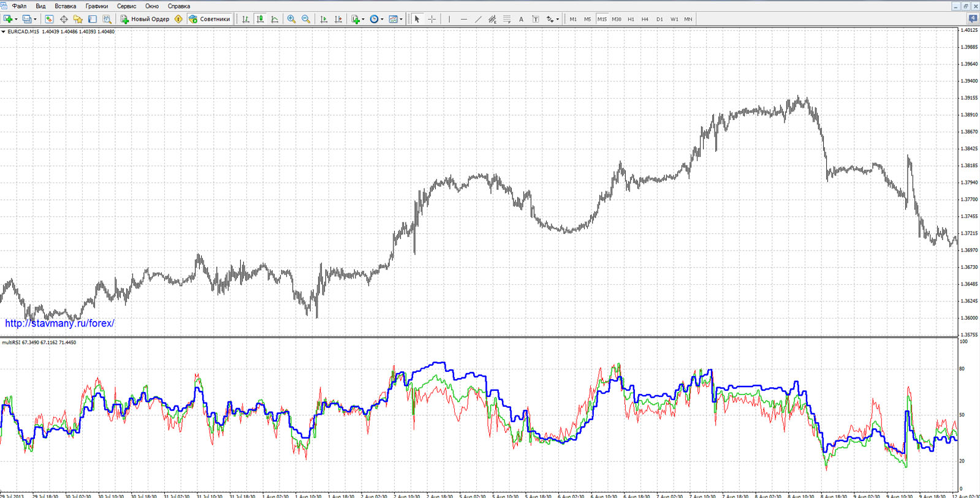Zoom out of the chart
Image resolution: width=980 pixels, height=498 pixels.
tap(306, 19)
